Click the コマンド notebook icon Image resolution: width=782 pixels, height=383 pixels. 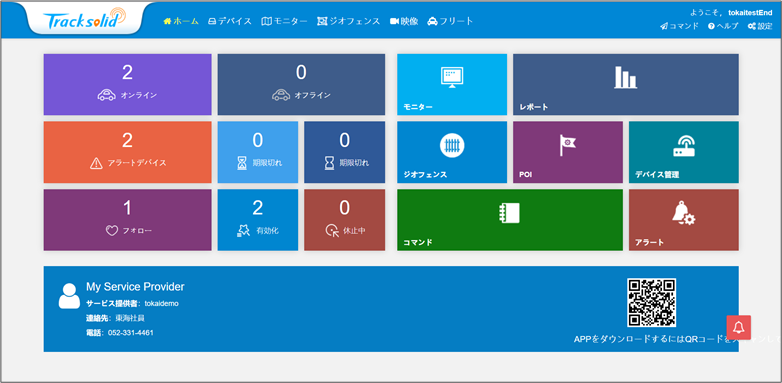pyautogui.click(x=510, y=213)
